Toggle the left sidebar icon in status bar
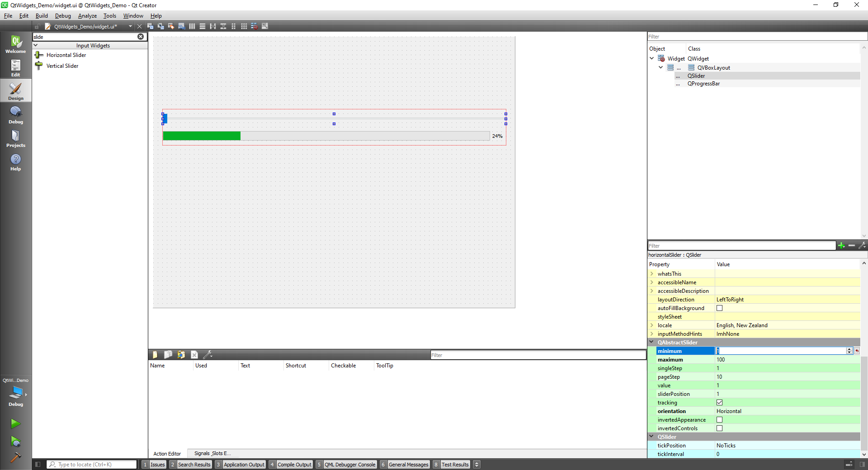Viewport: 868px width, 470px height. pos(38,464)
